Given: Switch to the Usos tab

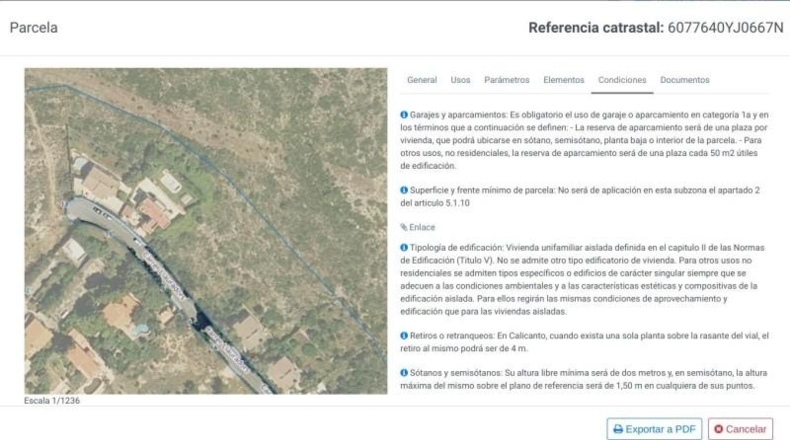Looking at the screenshot, I should tap(460, 80).
